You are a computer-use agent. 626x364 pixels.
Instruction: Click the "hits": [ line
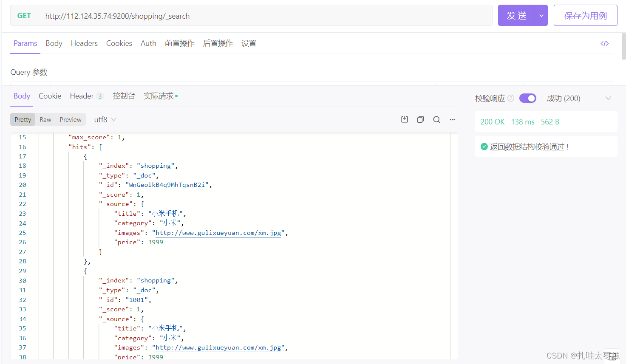click(x=85, y=147)
